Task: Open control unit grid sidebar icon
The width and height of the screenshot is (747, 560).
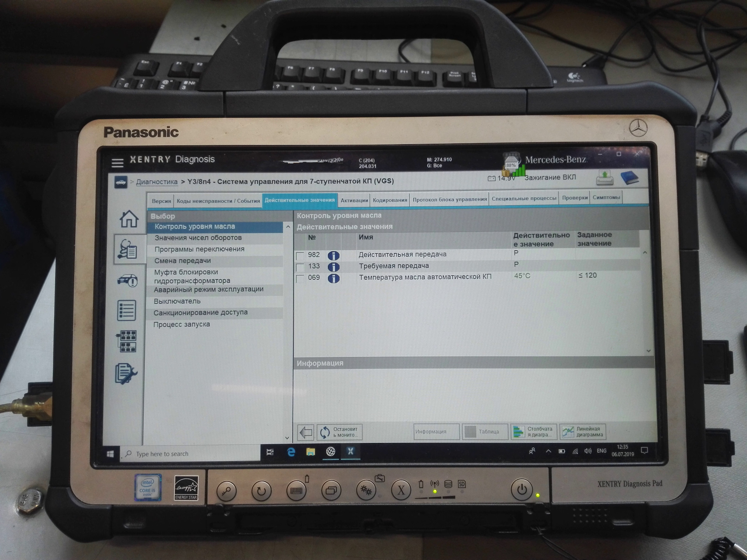Action: point(126,341)
